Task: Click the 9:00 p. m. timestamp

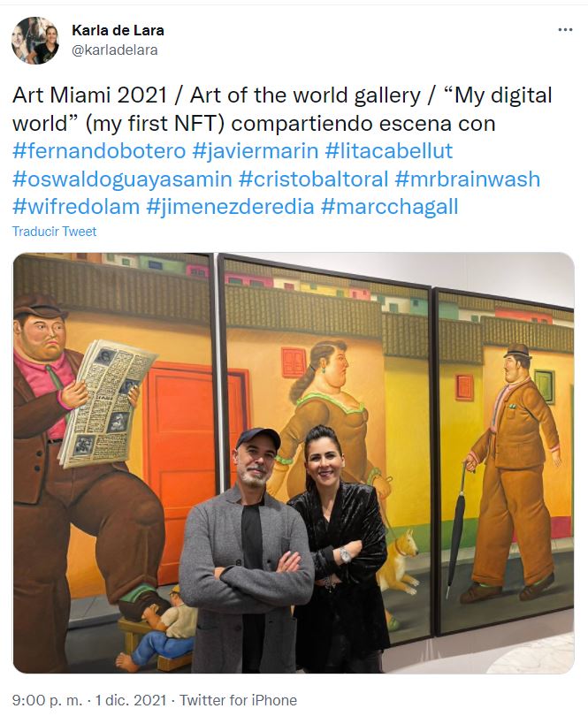Action: pos(47,700)
